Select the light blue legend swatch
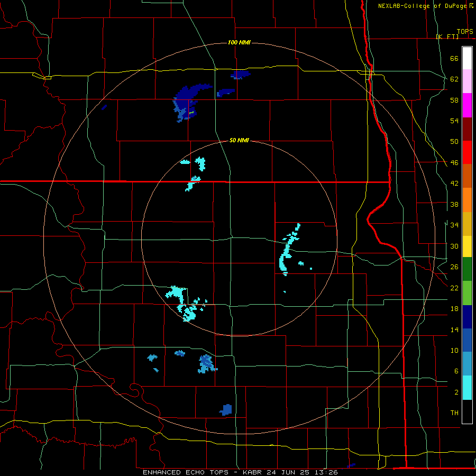 (467, 364)
